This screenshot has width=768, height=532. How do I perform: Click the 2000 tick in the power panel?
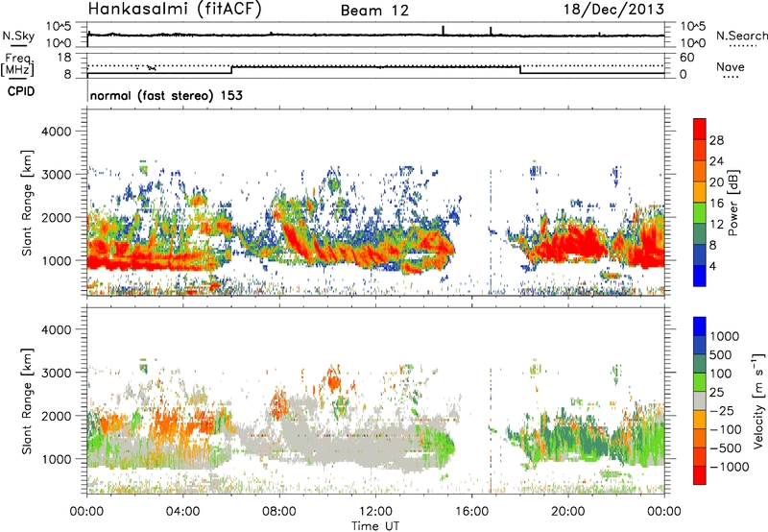(x=57, y=217)
